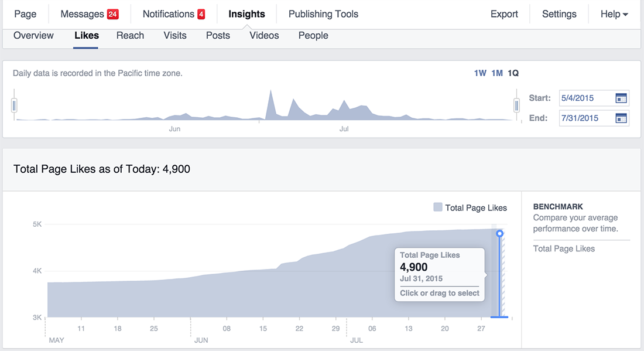The height and width of the screenshot is (351, 644).
Task: Switch to the Reach sub-tab
Action: coord(130,35)
